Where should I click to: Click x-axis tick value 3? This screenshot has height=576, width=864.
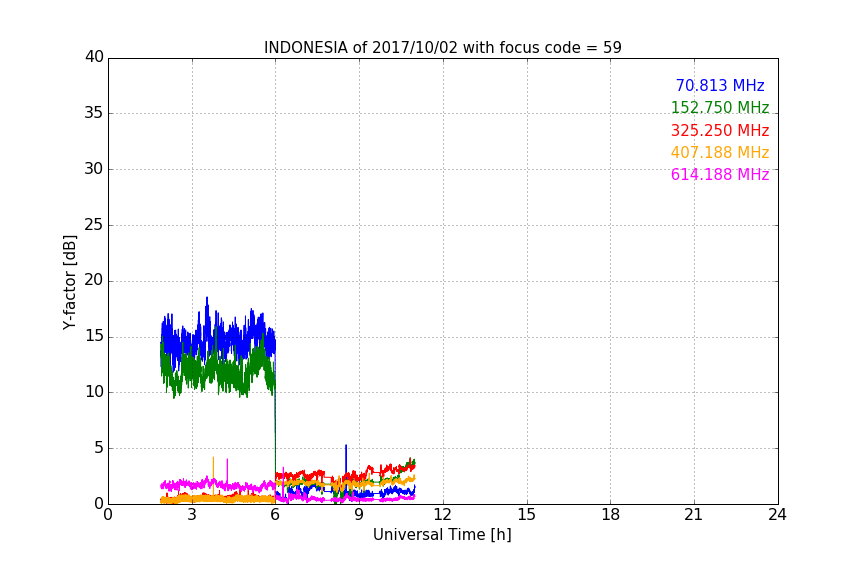pos(192,515)
